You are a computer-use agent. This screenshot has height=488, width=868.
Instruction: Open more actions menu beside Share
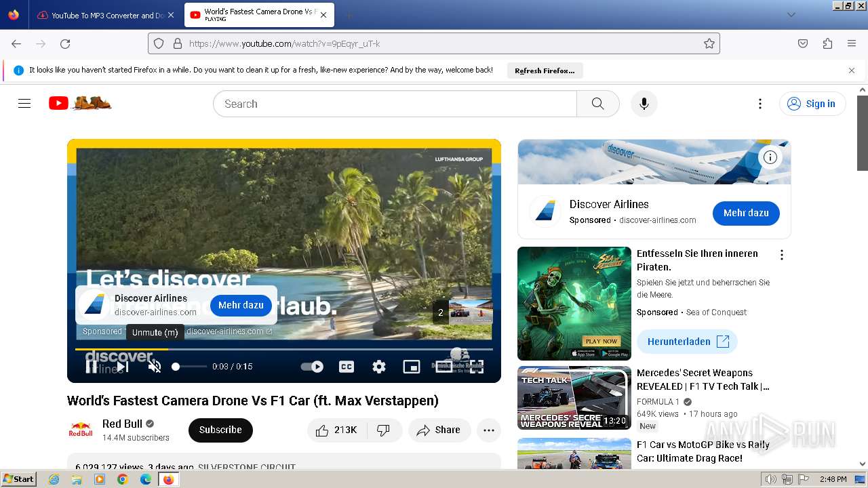click(x=489, y=430)
